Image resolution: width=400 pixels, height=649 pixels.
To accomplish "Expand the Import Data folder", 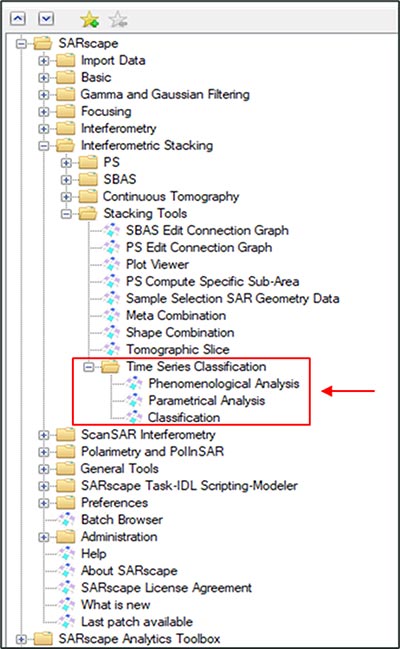I will point(43,61).
